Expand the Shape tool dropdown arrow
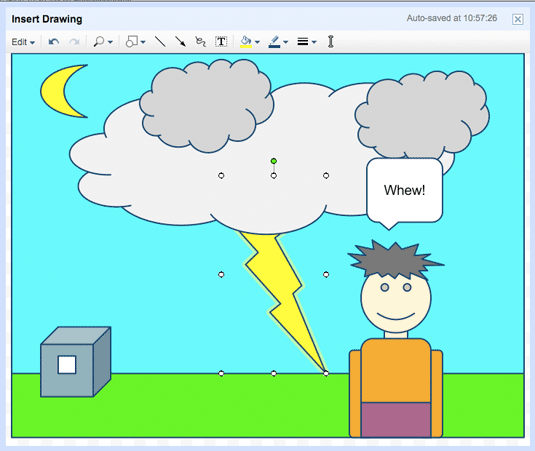The width and height of the screenshot is (535, 451). tap(143, 42)
